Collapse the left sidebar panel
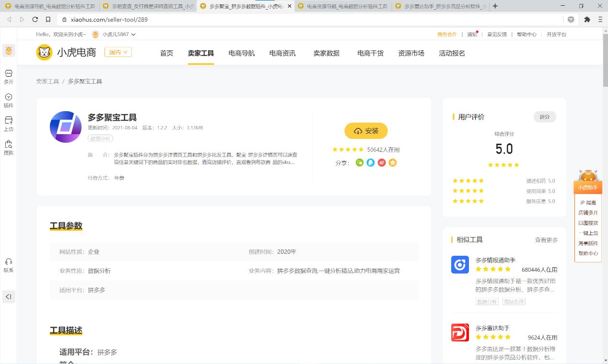The image size is (608, 364). pyautogui.click(x=8, y=296)
